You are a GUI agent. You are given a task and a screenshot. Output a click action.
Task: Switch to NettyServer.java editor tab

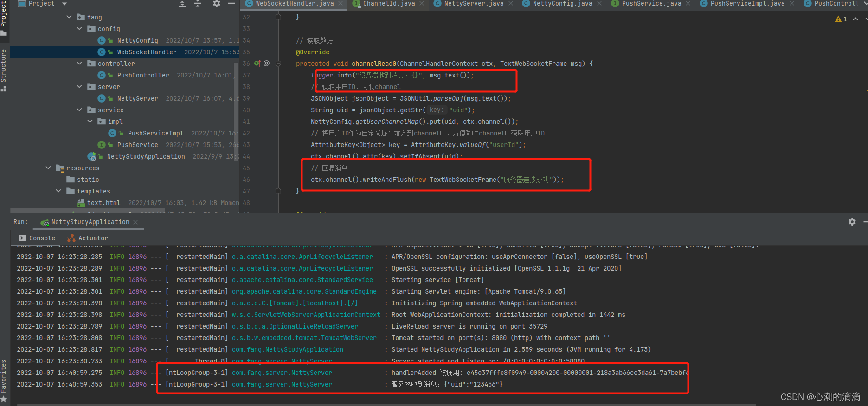pos(474,4)
